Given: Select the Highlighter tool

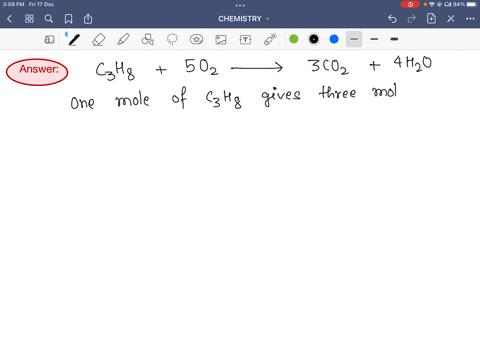Looking at the screenshot, I should 123,40.
